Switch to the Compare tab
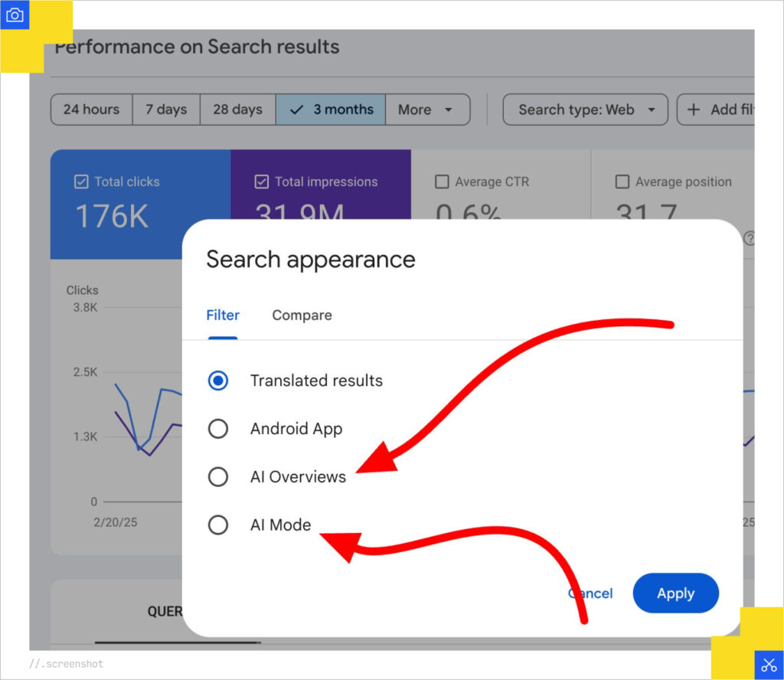The image size is (784, 680). coord(302,315)
